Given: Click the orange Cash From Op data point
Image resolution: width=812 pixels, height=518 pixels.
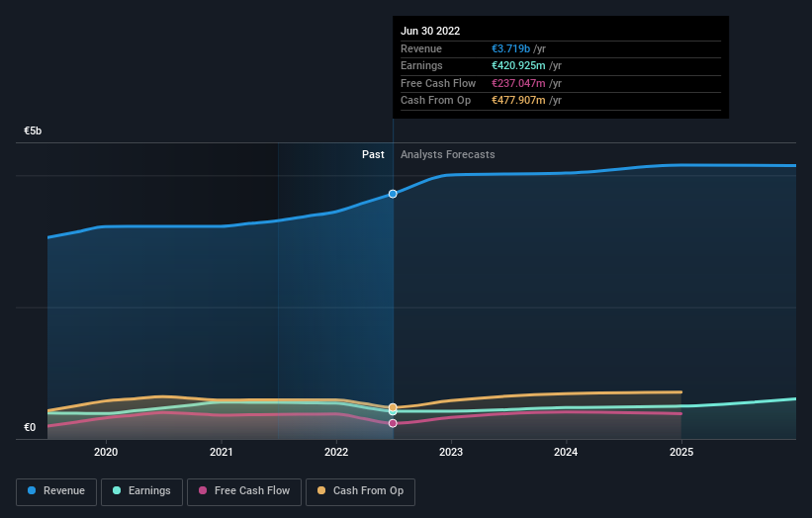Looking at the screenshot, I should 393,407.
